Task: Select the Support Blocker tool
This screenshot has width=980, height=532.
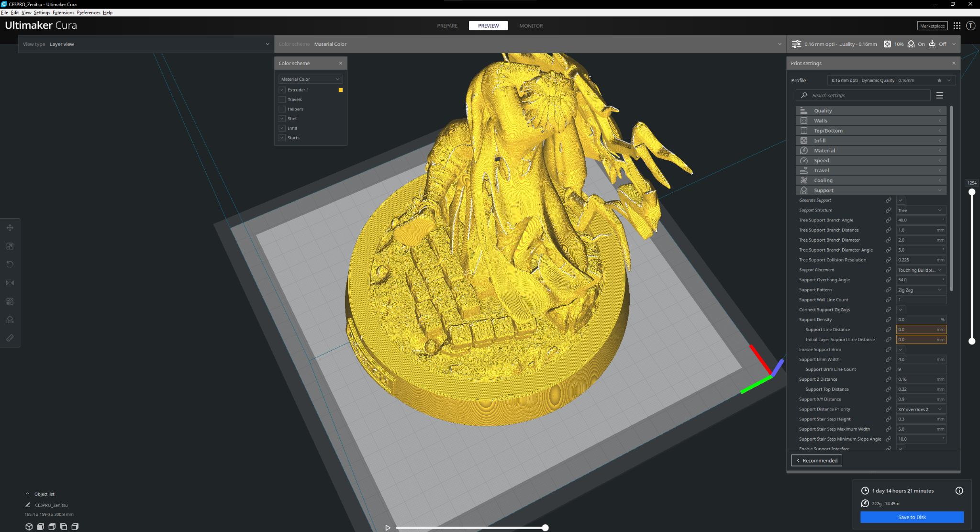Action: (x=10, y=320)
